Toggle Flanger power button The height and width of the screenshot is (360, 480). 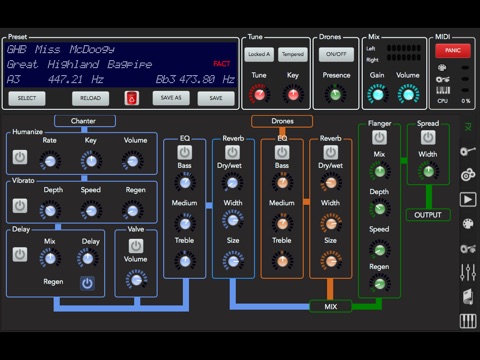pyautogui.click(x=379, y=137)
